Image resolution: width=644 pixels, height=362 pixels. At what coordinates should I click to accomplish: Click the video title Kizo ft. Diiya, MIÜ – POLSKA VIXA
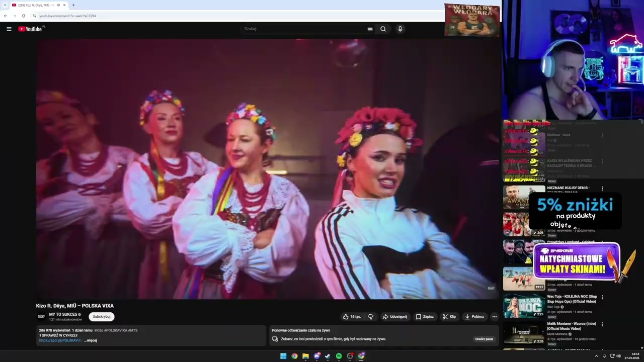tap(75, 306)
